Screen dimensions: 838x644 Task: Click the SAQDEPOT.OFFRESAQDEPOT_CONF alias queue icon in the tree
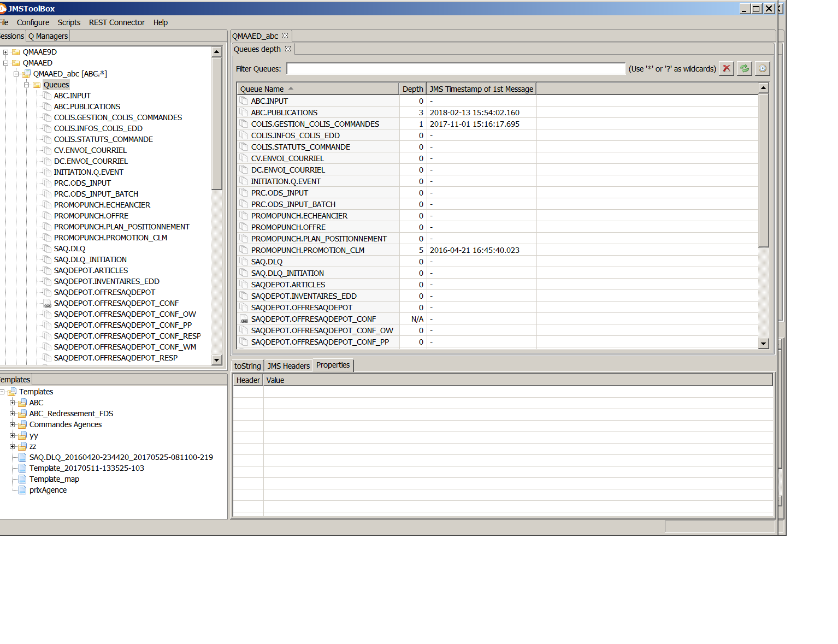tap(48, 303)
